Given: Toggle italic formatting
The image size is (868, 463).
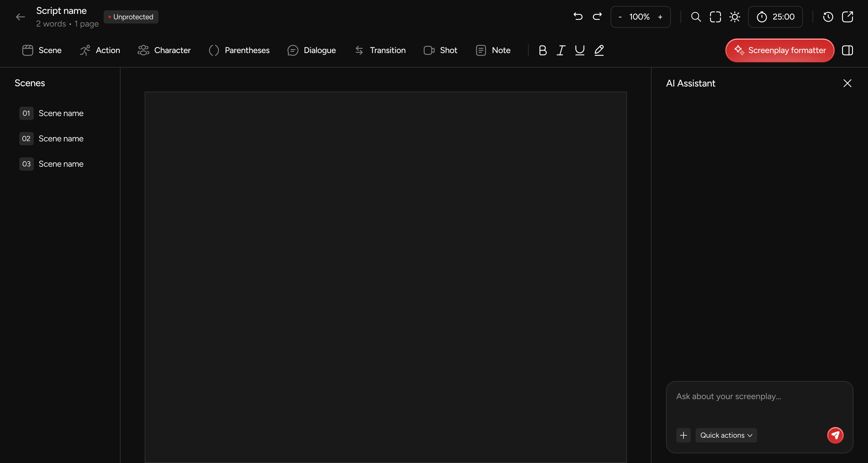Looking at the screenshot, I should [x=561, y=51].
